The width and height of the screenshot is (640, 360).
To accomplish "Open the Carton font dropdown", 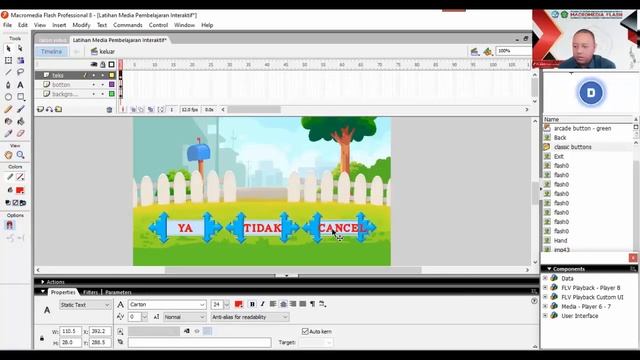I will [167, 304].
